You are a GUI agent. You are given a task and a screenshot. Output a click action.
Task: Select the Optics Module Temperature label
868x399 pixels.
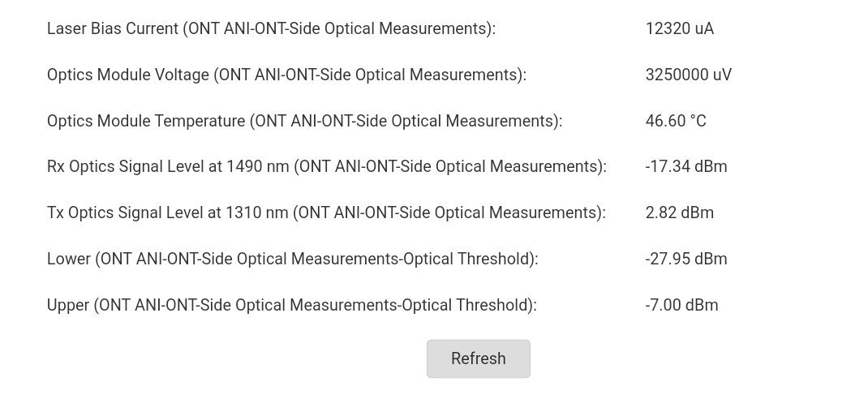[304, 121]
